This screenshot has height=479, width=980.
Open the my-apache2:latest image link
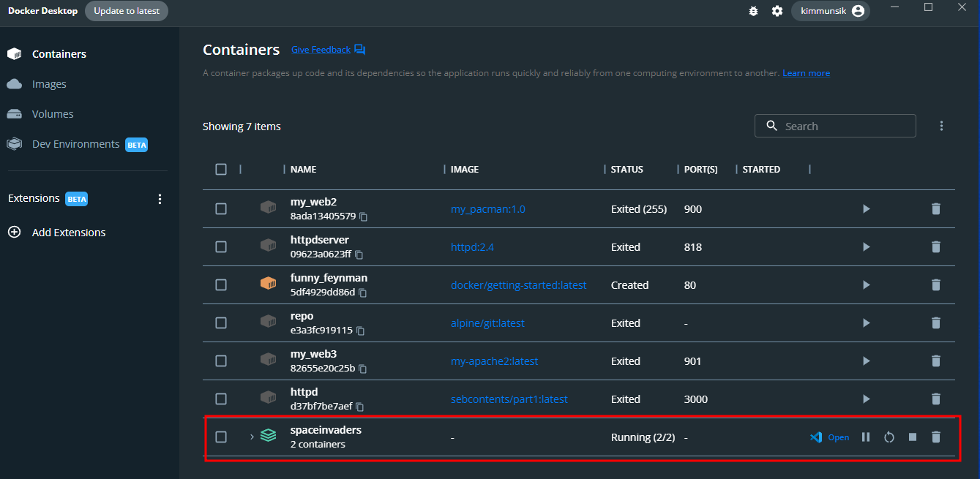point(494,361)
